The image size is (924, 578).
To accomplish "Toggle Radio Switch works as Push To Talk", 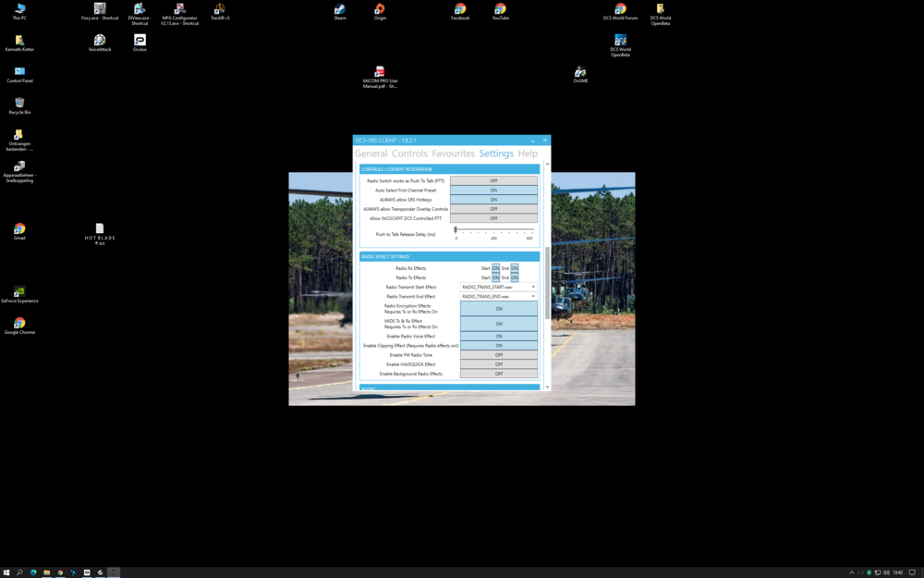I will [x=494, y=181].
